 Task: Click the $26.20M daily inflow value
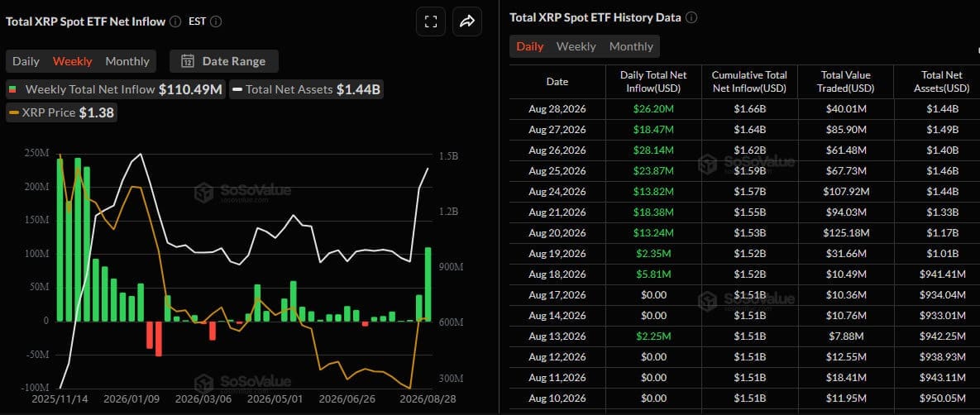[654, 109]
